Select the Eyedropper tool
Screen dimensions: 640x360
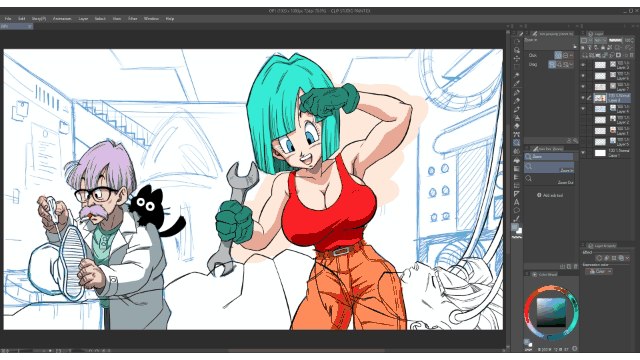(517, 84)
